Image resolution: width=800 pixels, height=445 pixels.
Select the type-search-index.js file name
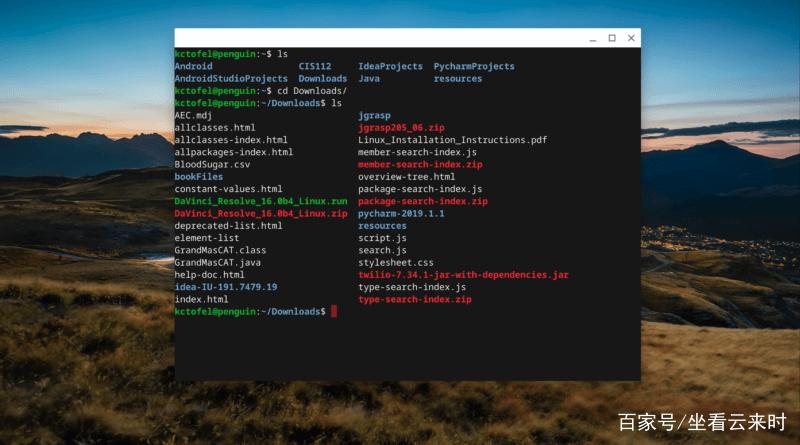click(x=412, y=287)
